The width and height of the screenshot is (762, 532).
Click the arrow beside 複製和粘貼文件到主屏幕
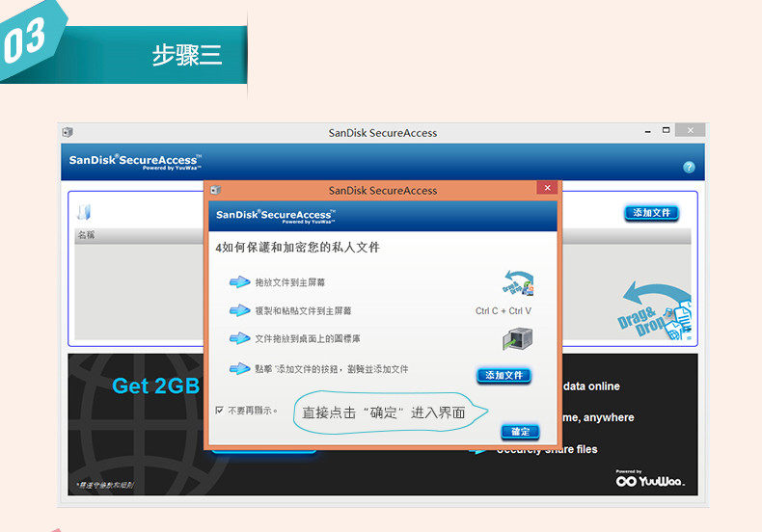239,310
